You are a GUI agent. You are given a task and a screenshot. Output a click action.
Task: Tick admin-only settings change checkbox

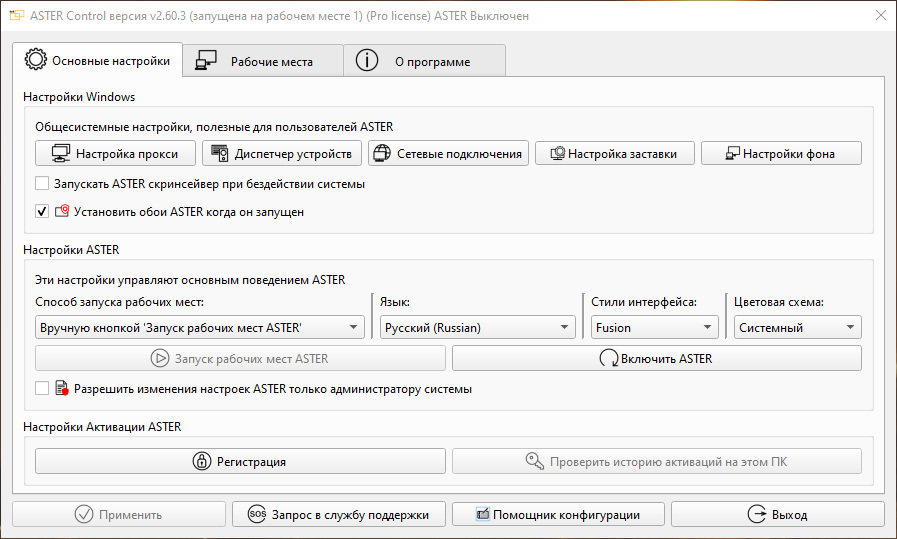pos(42,389)
